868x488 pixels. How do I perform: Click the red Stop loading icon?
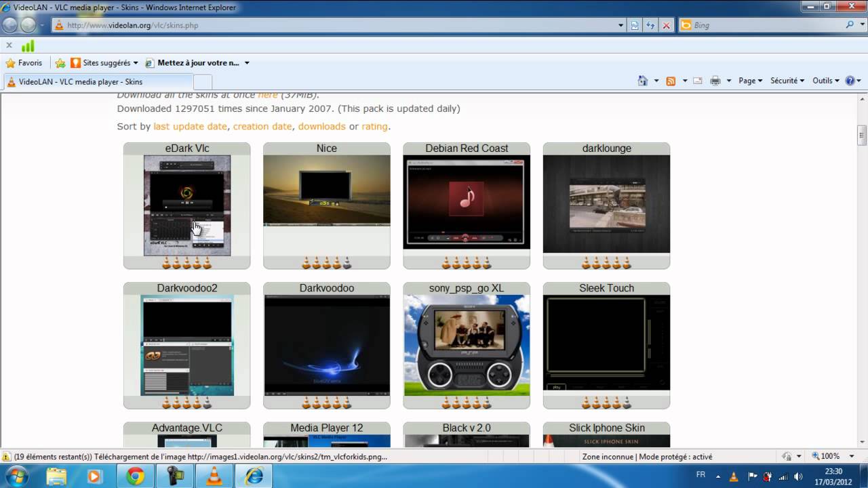(667, 25)
